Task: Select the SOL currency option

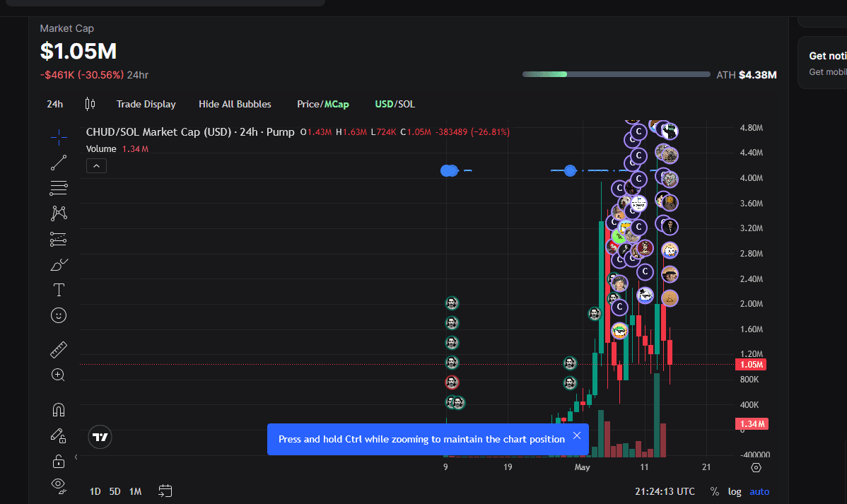Action: [x=407, y=104]
